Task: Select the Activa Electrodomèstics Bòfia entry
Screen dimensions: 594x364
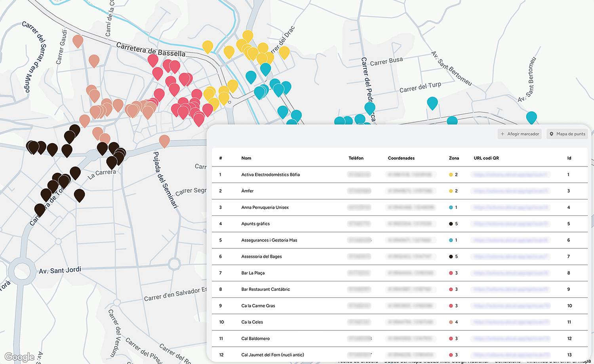Action: click(270, 174)
